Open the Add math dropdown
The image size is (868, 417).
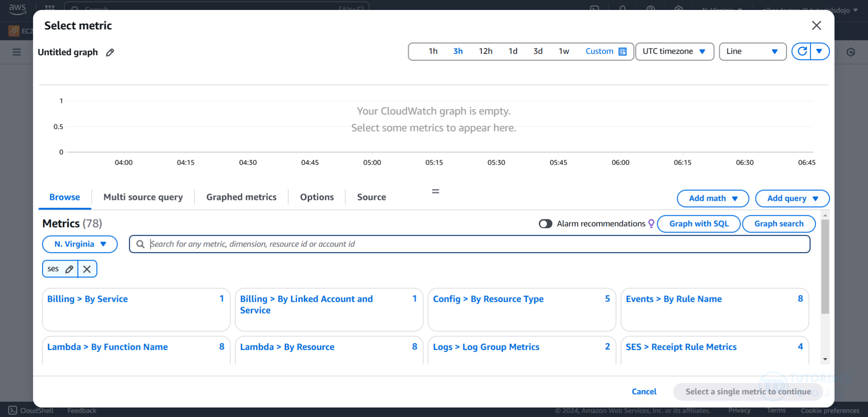click(713, 198)
